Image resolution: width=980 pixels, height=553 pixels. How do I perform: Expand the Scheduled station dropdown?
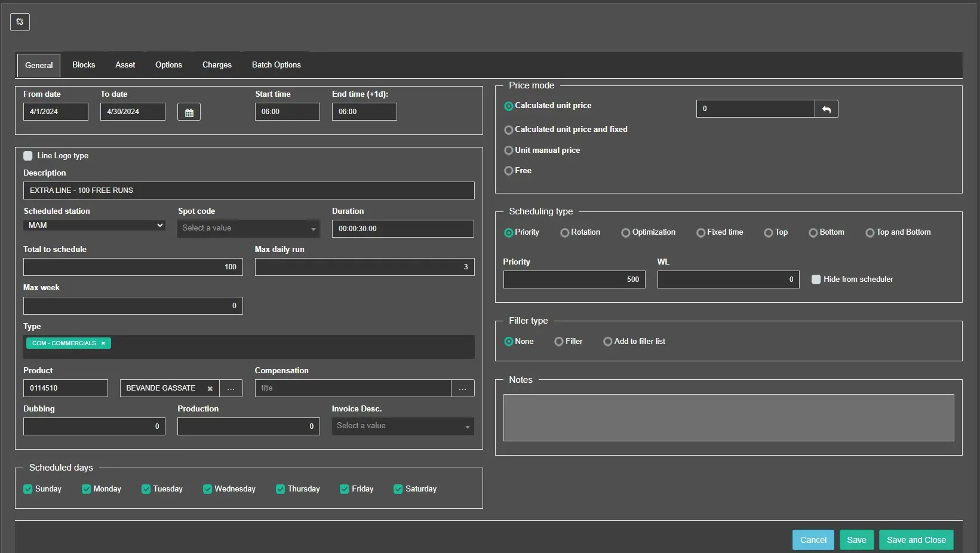[x=94, y=226]
